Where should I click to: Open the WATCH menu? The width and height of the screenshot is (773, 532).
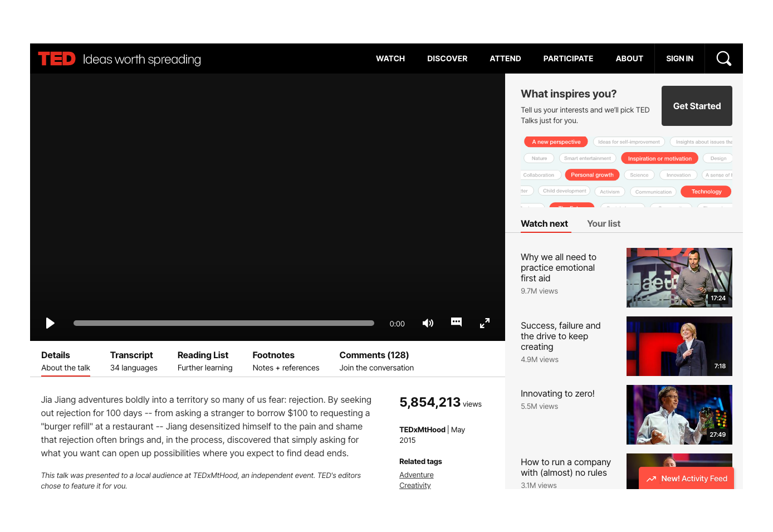pyautogui.click(x=390, y=58)
